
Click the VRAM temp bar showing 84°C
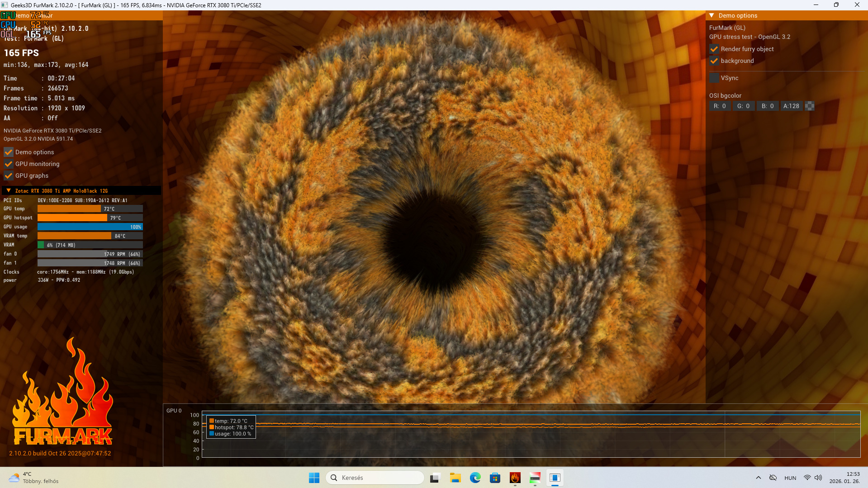pos(90,236)
